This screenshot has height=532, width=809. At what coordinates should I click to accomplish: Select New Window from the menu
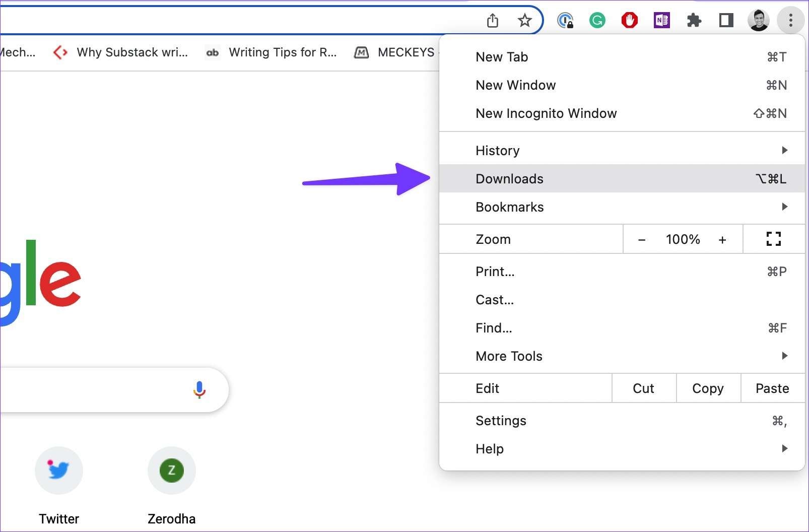click(622, 85)
